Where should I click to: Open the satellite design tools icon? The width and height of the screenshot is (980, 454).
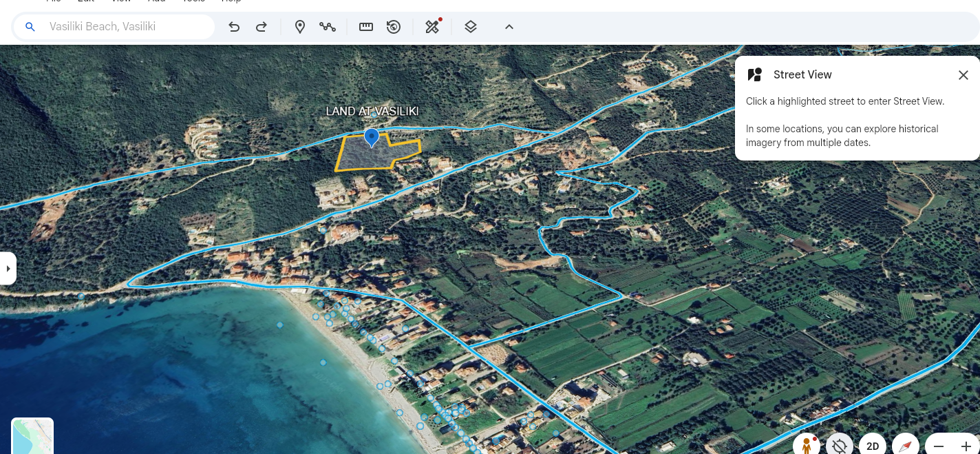coord(432,27)
